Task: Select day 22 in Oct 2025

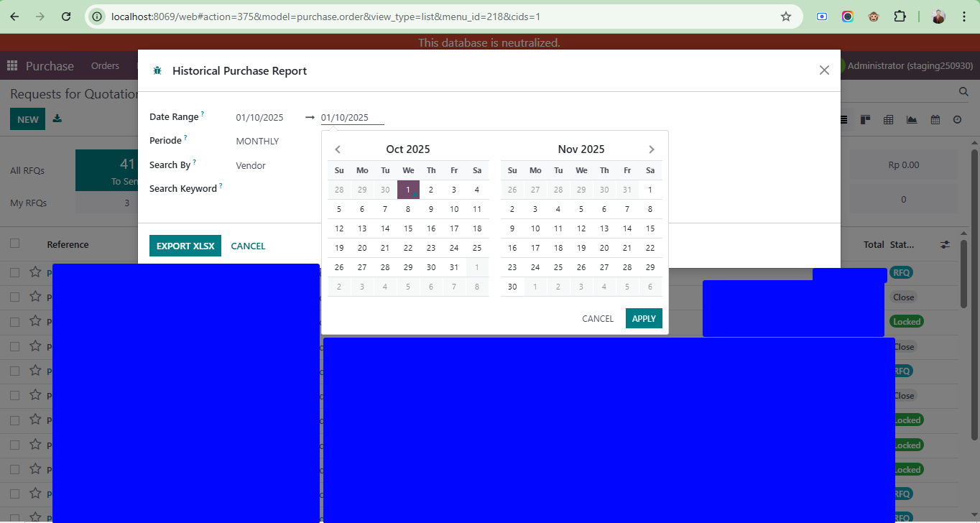Action: (x=408, y=248)
